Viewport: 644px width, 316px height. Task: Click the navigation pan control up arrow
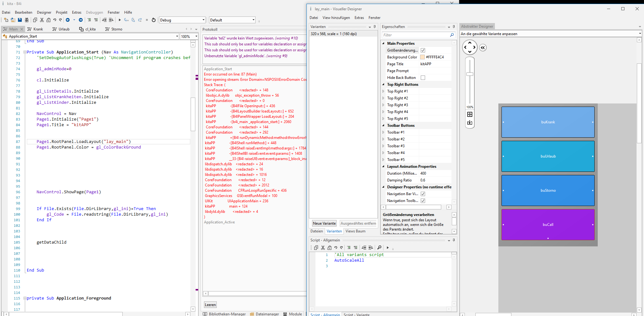coord(470,43)
